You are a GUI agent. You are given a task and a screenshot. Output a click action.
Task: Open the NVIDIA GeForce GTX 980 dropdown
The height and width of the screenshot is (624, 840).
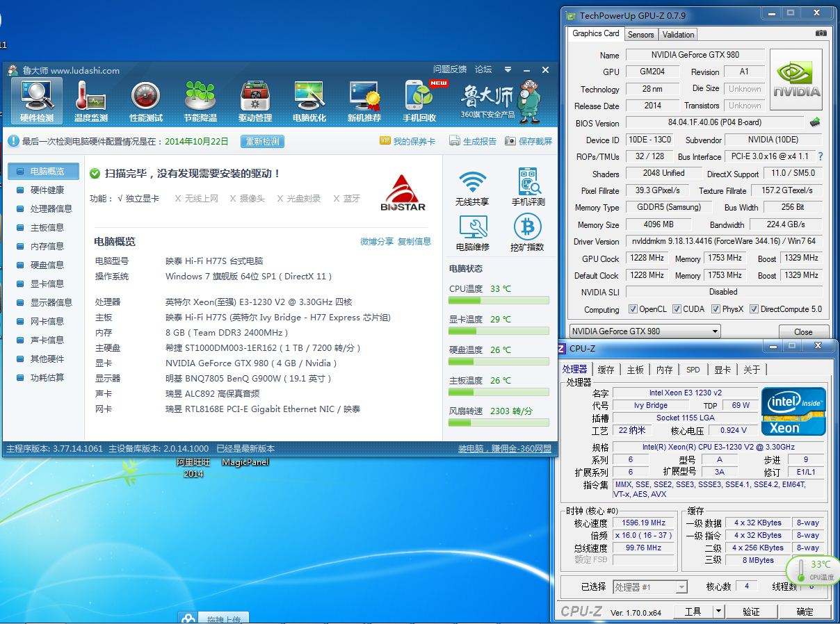click(x=645, y=331)
